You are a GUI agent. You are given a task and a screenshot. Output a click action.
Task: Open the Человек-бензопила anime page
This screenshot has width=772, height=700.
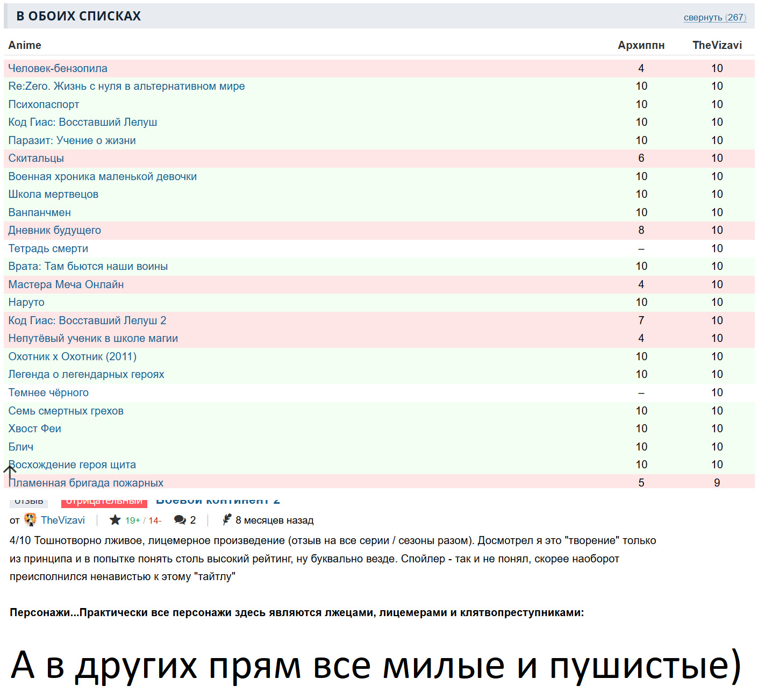tap(58, 68)
